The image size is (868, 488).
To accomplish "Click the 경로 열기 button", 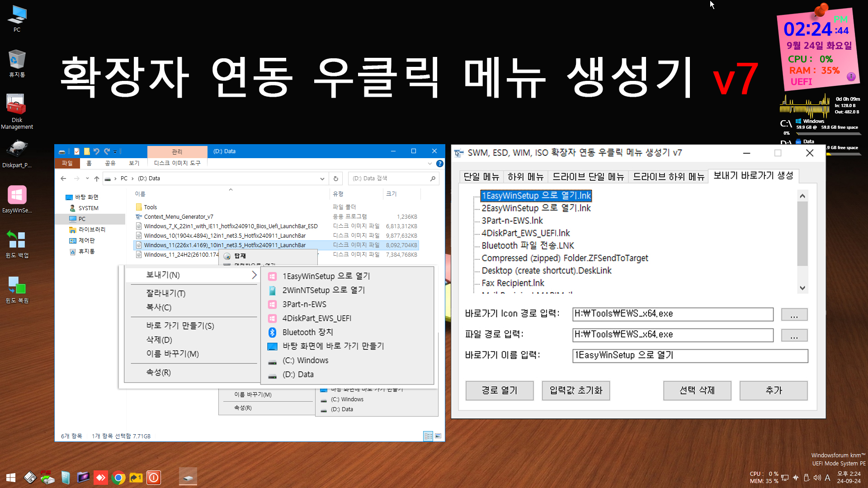I will point(500,390).
